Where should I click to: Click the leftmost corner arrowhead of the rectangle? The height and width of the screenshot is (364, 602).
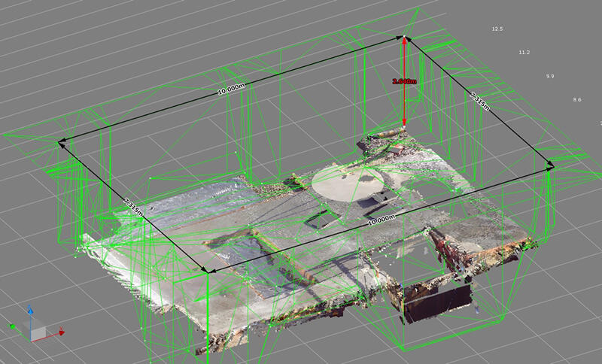click(60, 141)
